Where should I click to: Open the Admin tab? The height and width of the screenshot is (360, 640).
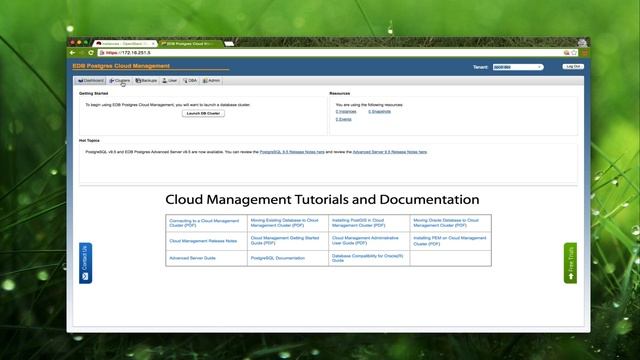click(x=211, y=81)
